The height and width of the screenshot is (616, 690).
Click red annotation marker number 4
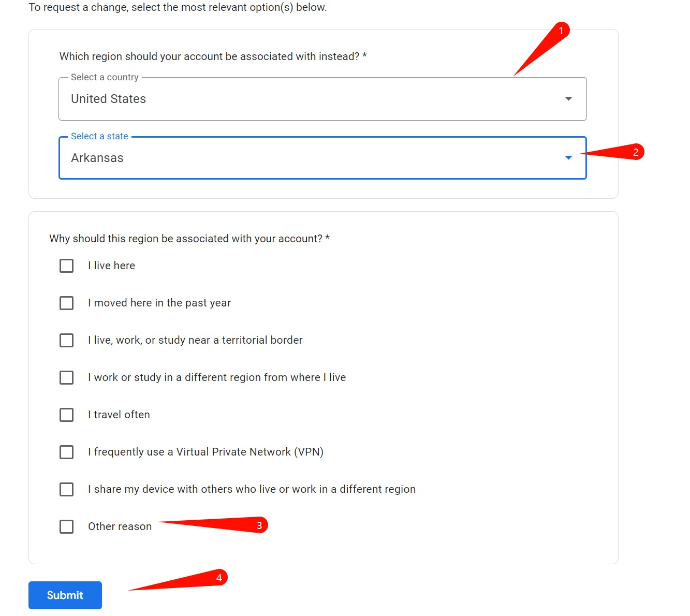coord(219,578)
